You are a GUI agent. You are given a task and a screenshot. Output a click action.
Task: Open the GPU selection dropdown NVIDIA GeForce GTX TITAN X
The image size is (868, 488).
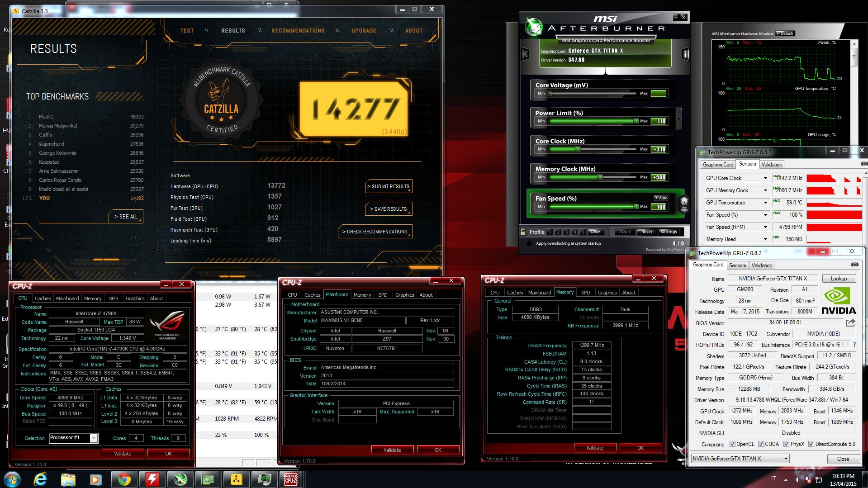(x=740, y=458)
